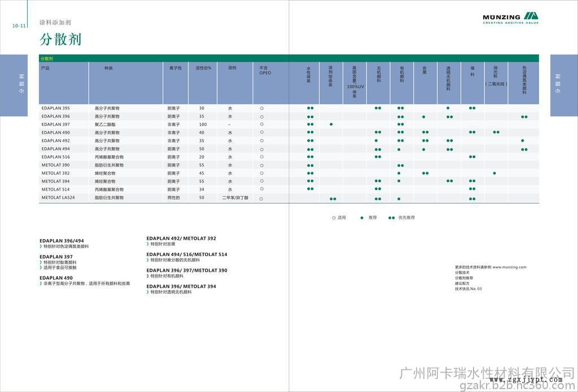The height and width of the screenshot is (392, 578).
Task: Click the chevron before 特别针对透明无机颜料
Action: pos(148,292)
